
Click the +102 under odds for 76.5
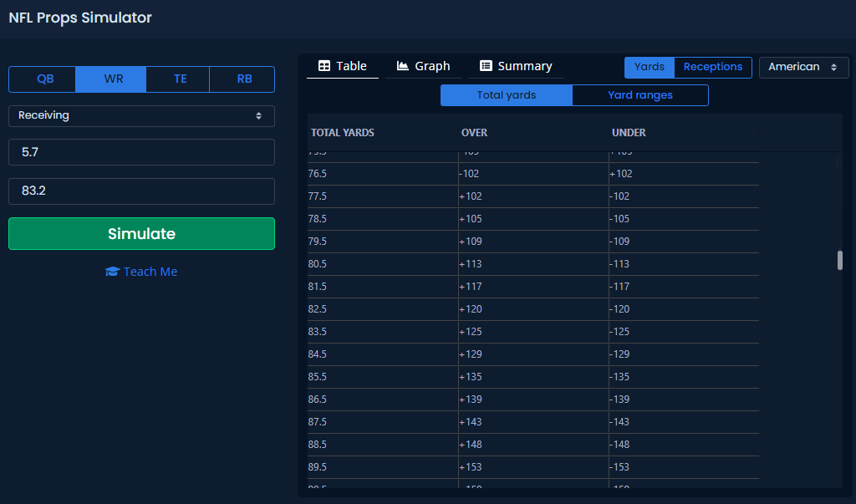pos(621,174)
